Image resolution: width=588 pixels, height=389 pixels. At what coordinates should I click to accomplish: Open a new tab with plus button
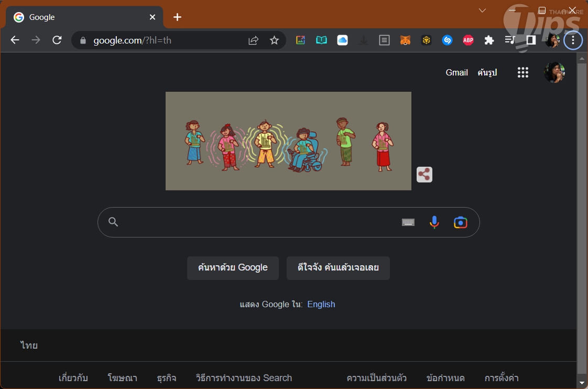177,17
